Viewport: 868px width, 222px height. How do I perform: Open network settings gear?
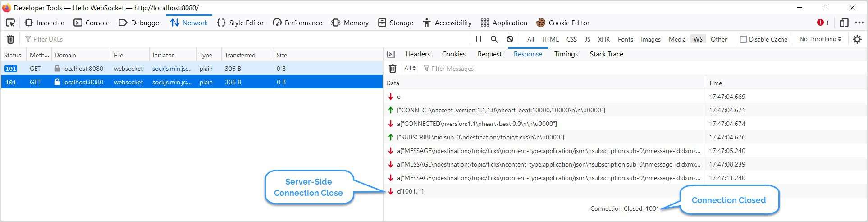click(857, 39)
